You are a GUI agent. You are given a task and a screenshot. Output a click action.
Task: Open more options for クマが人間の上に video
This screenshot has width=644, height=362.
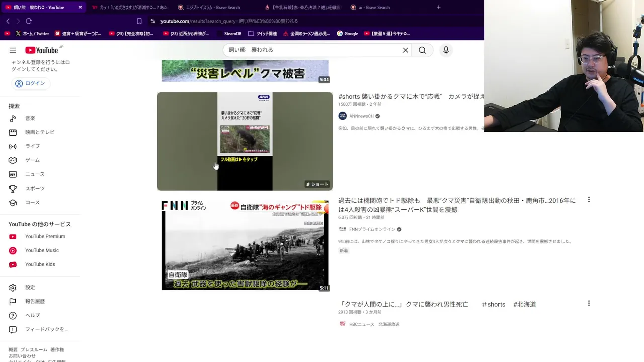589,304
